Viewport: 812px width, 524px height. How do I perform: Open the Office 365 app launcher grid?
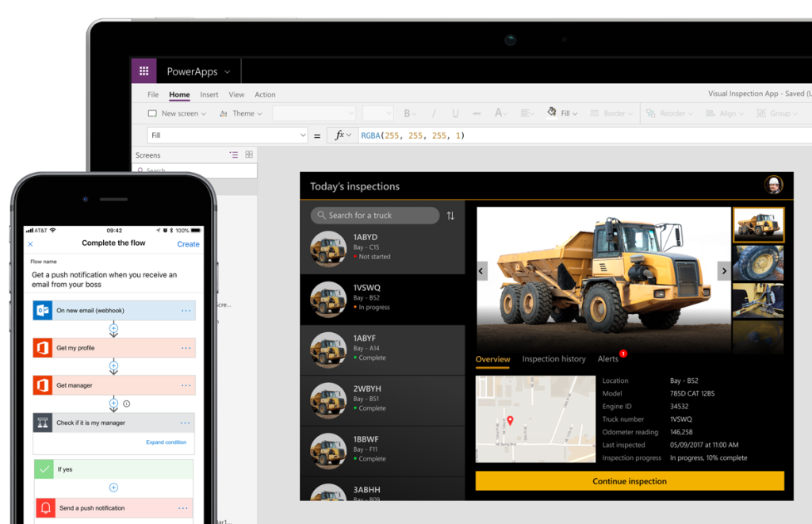click(x=144, y=71)
